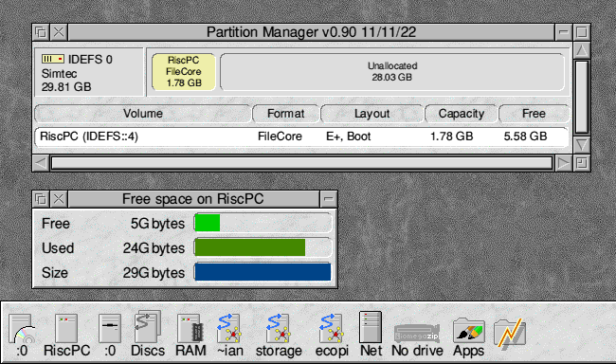The width and height of the screenshot is (616, 364).
Task: Click Partition Manager scroll up arrow
Action: point(582,50)
